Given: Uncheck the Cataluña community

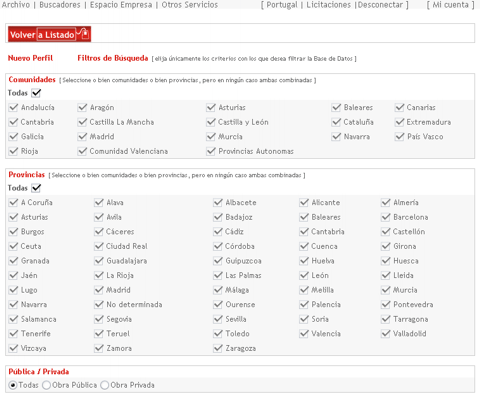Looking at the screenshot, I should click(x=336, y=122).
